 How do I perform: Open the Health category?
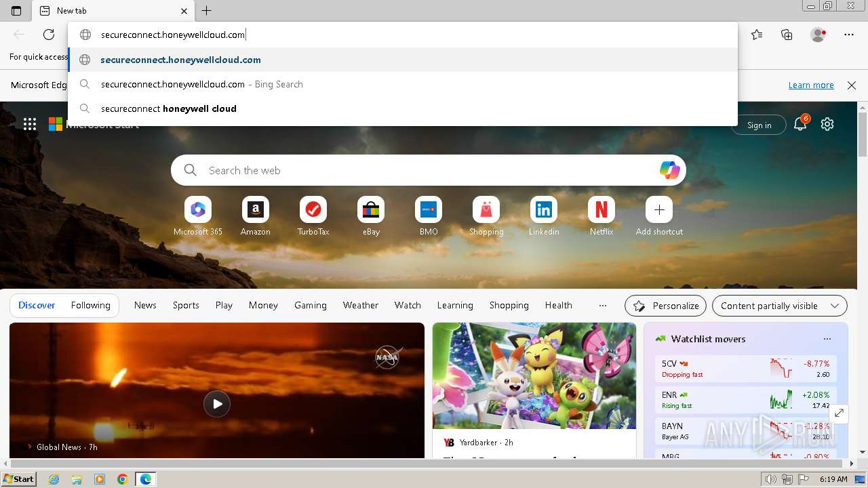pyautogui.click(x=559, y=305)
